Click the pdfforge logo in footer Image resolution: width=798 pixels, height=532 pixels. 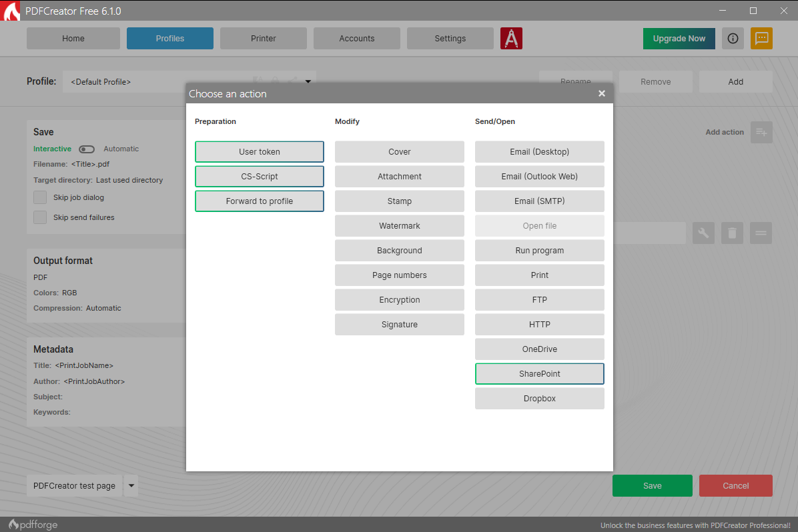tap(33, 525)
